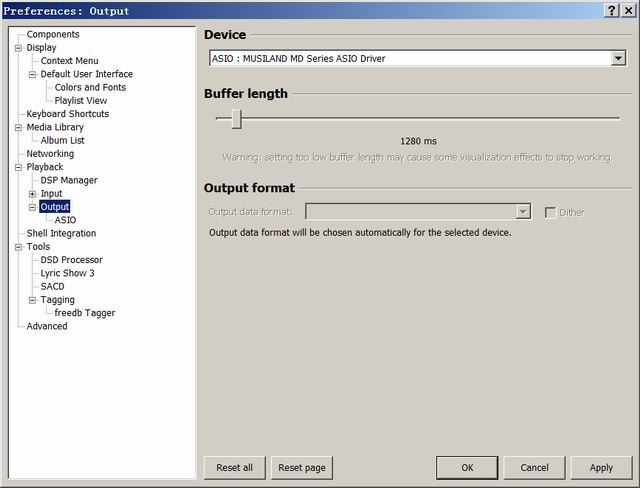Confirm settings with the OK button
The width and height of the screenshot is (640, 488).
467,467
